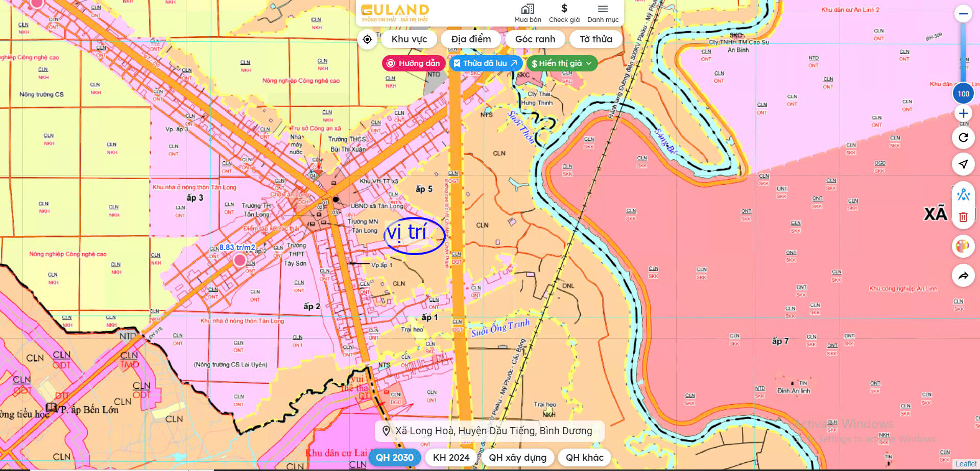The image size is (980, 471).
Task: Click the Suối Ông Trinh stream label
Action: [500, 328]
